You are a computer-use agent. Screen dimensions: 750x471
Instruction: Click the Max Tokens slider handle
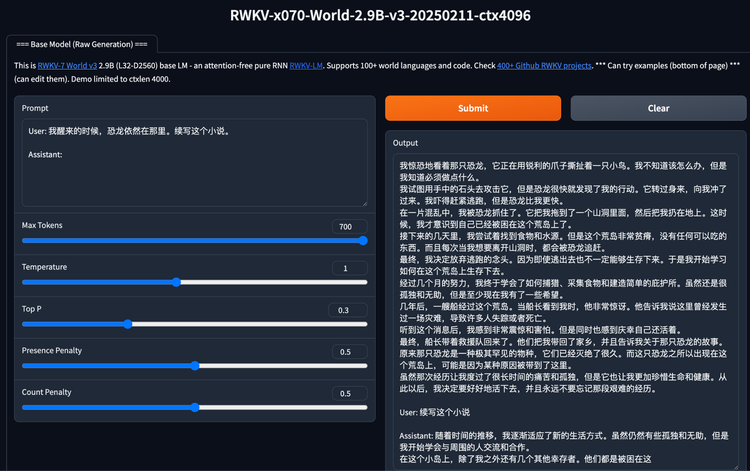(363, 241)
